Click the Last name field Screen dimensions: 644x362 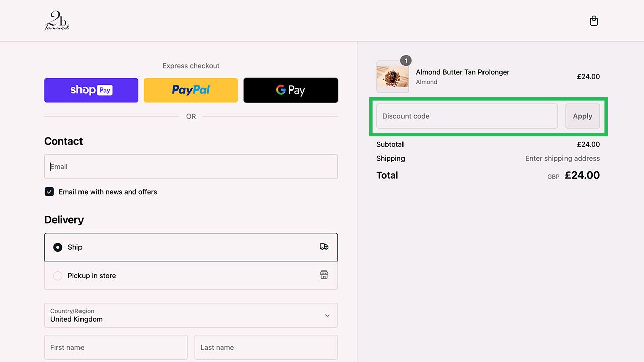[x=266, y=347]
